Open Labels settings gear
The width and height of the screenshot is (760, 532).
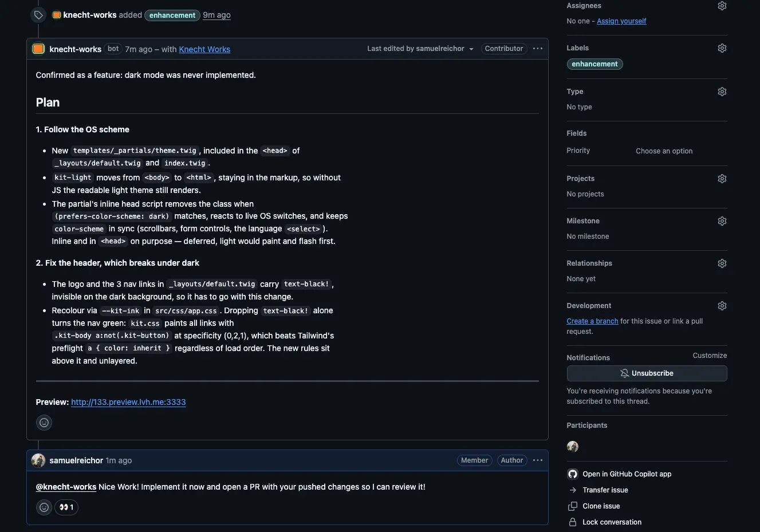click(722, 48)
